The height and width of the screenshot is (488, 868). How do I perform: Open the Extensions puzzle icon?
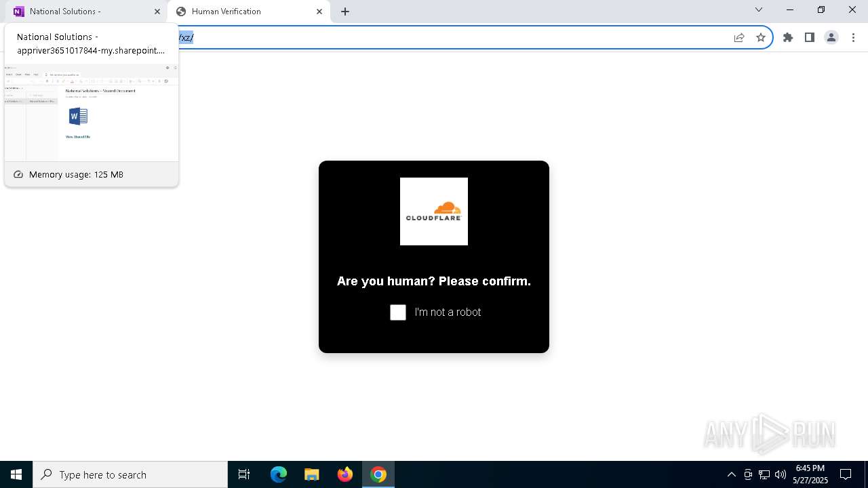tap(788, 37)
